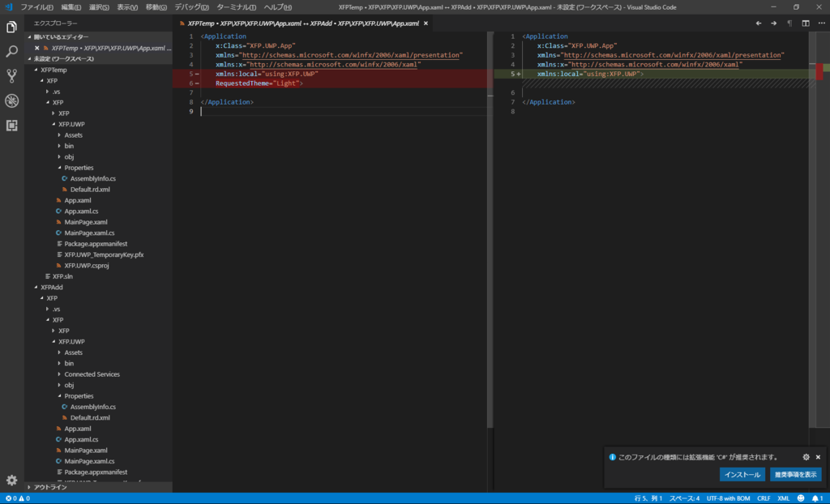Open MainPage.xaml.cs under XFPTemp
Viewport: 830px width, 504px height.
tap(98, 233)
